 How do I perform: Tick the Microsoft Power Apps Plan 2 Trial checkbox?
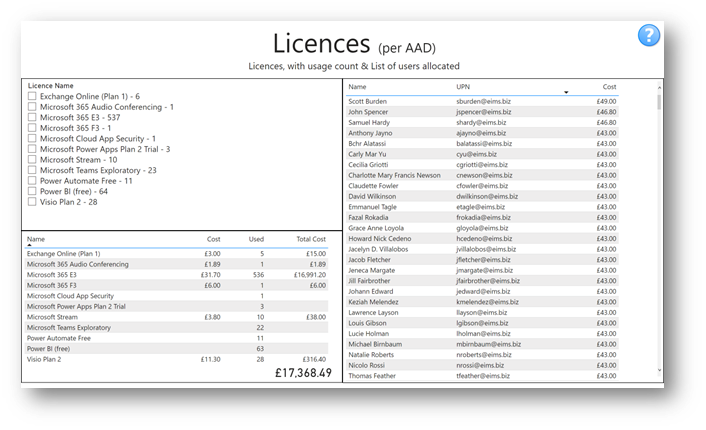tap(32, 149)
